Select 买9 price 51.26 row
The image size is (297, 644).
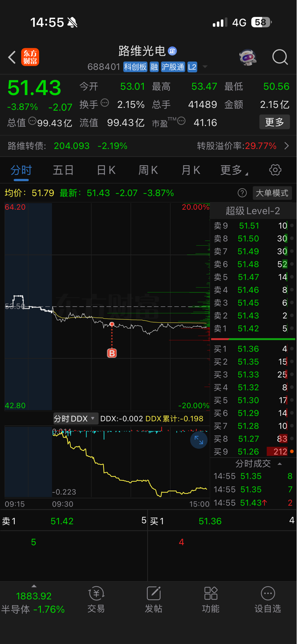253,451
